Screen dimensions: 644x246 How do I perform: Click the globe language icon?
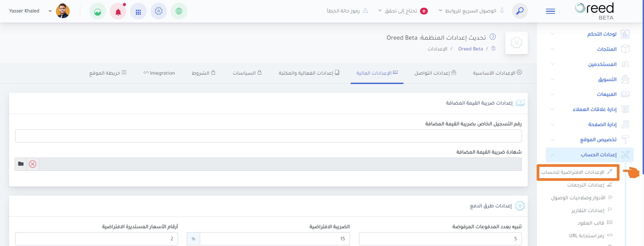(x=179, y=11)
